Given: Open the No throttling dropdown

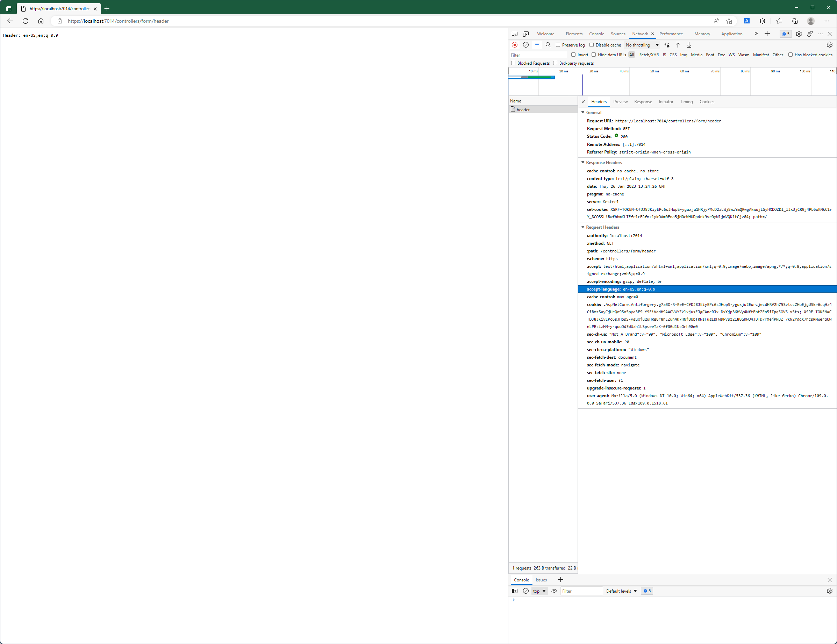Looking at the screenshot, I should pos(642,45).
